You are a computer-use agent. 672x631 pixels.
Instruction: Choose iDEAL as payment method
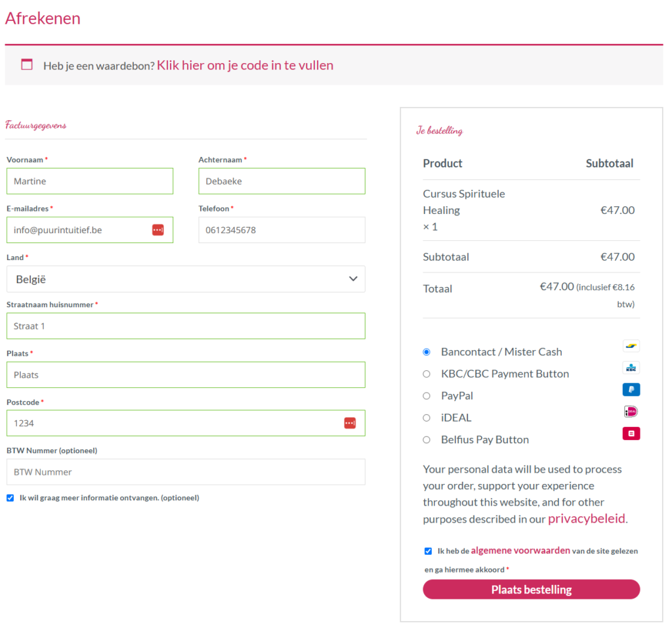[x=427, y=418]
